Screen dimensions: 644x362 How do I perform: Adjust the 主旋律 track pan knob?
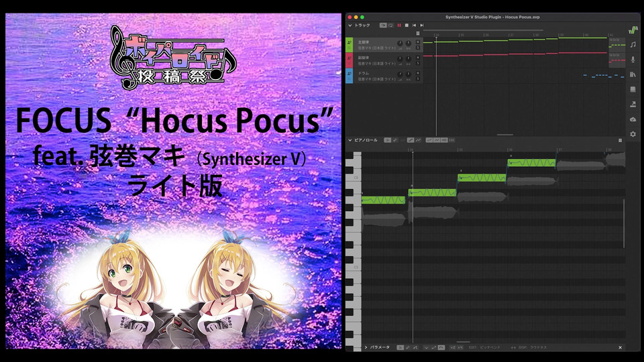click(409, 43)
